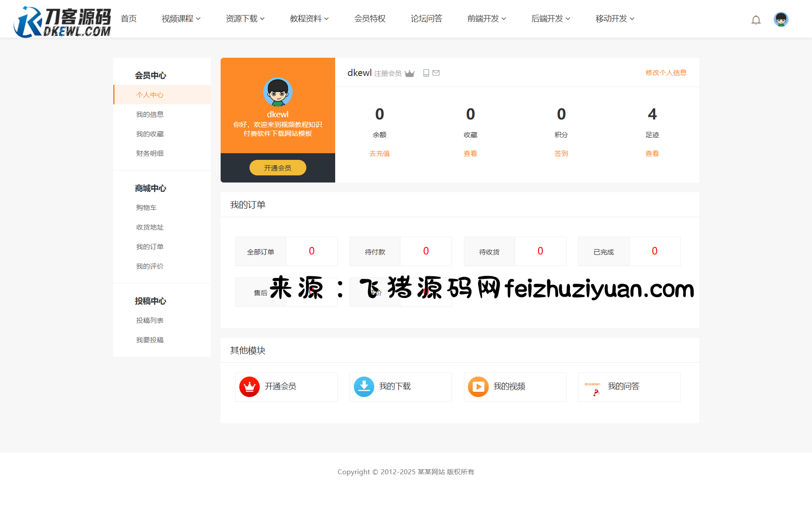
Task: Click the red crown membership icon
Action: click(249, 387)
